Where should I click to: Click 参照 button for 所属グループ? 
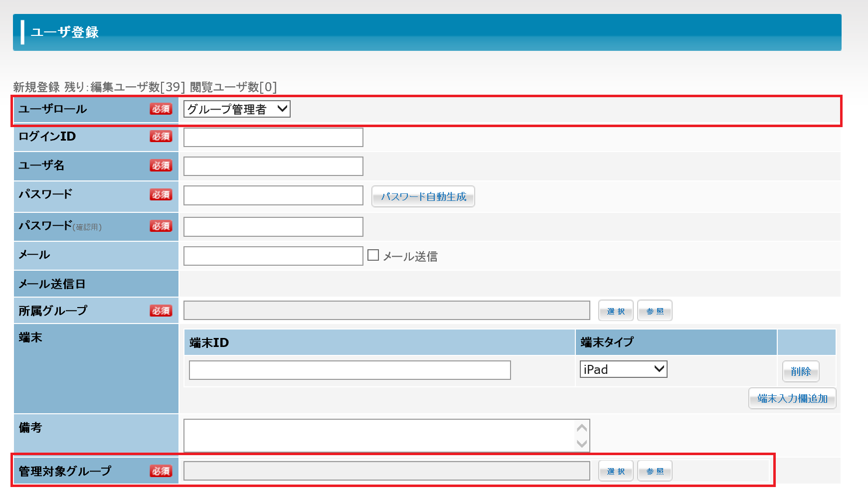click(x=655, y=311)
